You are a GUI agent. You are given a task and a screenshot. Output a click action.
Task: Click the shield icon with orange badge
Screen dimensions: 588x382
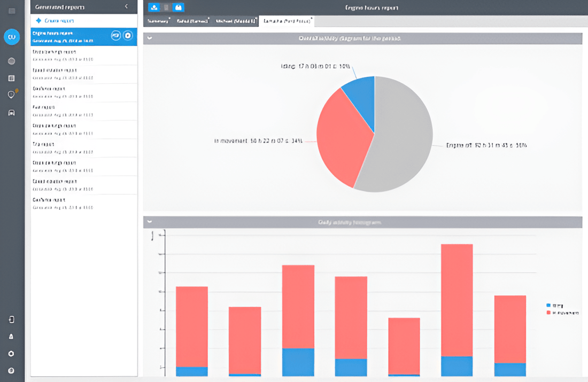click(12, 95)
